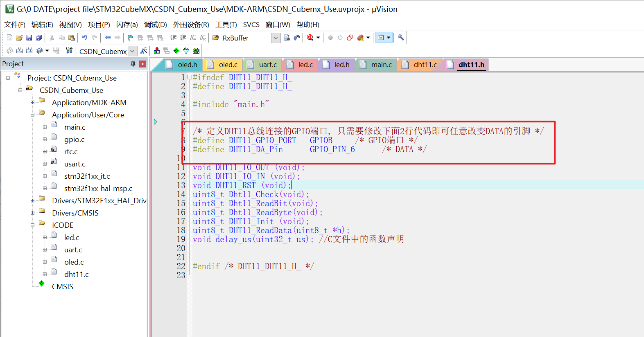
Task: Close the Project panel
Action: 142,64
